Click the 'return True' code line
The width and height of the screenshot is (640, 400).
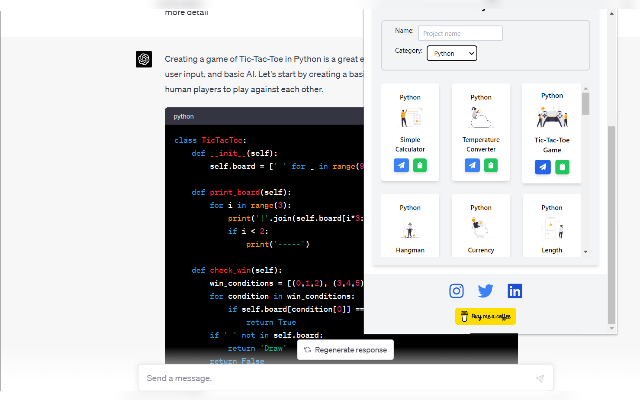tap(271, 322)
